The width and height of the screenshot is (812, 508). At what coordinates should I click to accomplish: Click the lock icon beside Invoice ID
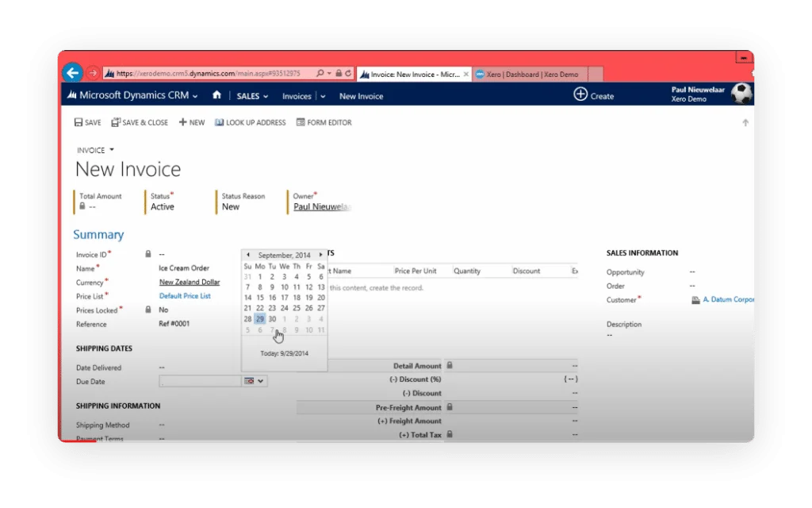tap(147, 253)
